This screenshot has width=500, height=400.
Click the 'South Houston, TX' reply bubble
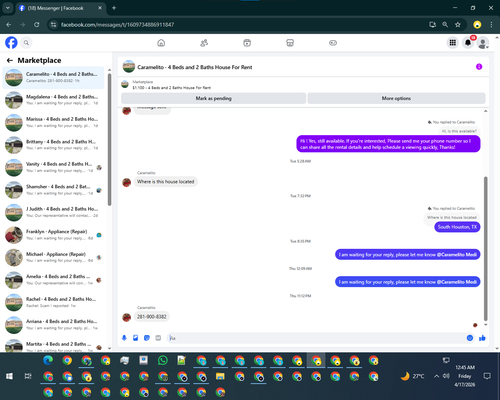coord(457,227)
